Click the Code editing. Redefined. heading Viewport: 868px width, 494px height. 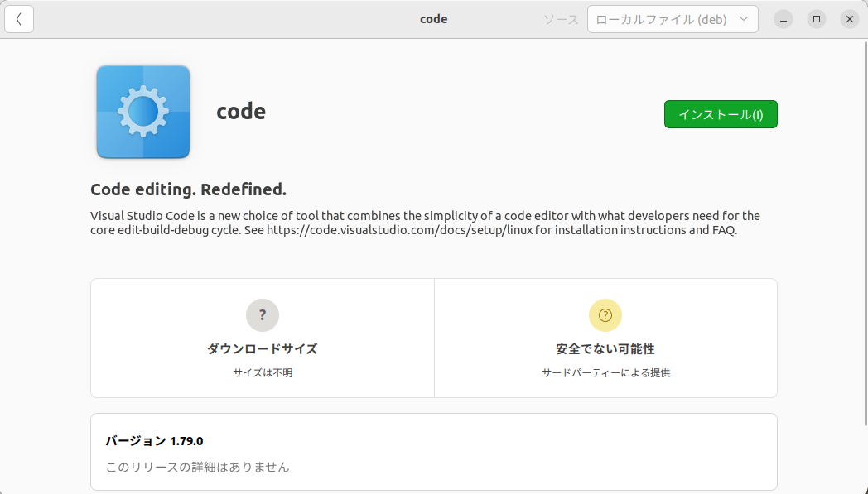click(188, 189)
